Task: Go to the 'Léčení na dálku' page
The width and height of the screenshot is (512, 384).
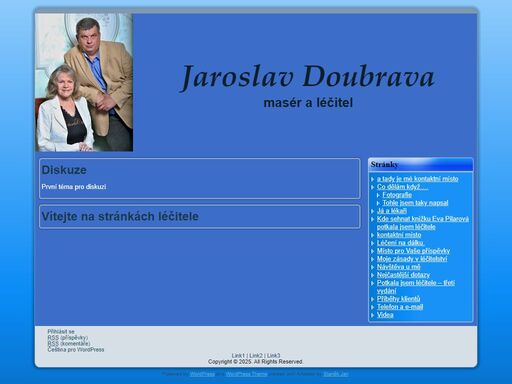Action: click(x=400, y=243)
